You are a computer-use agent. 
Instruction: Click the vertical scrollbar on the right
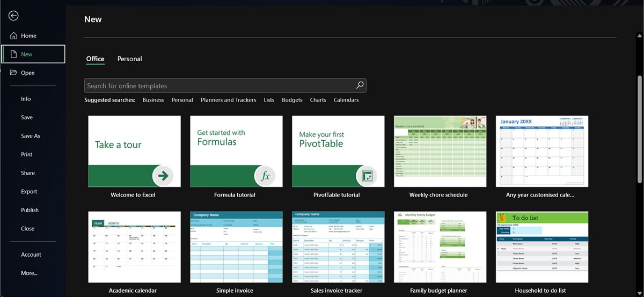pyautogui.click(x=639, y=129)
